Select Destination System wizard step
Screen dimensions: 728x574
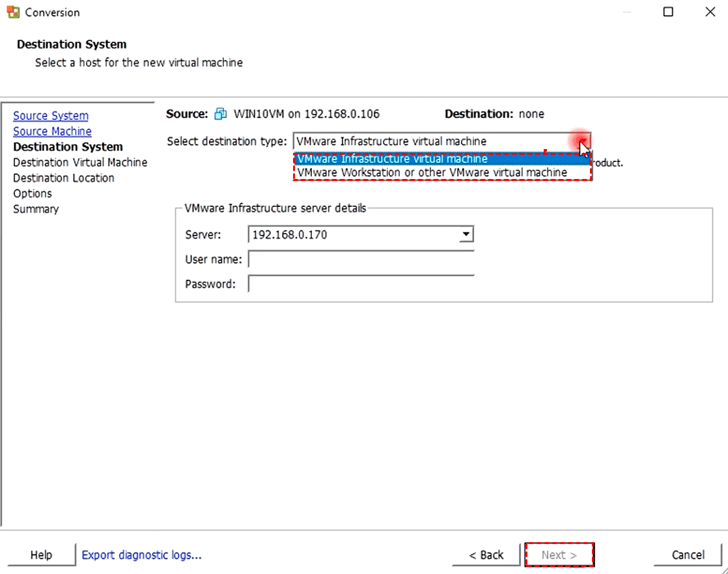click(x=68, y=146)
